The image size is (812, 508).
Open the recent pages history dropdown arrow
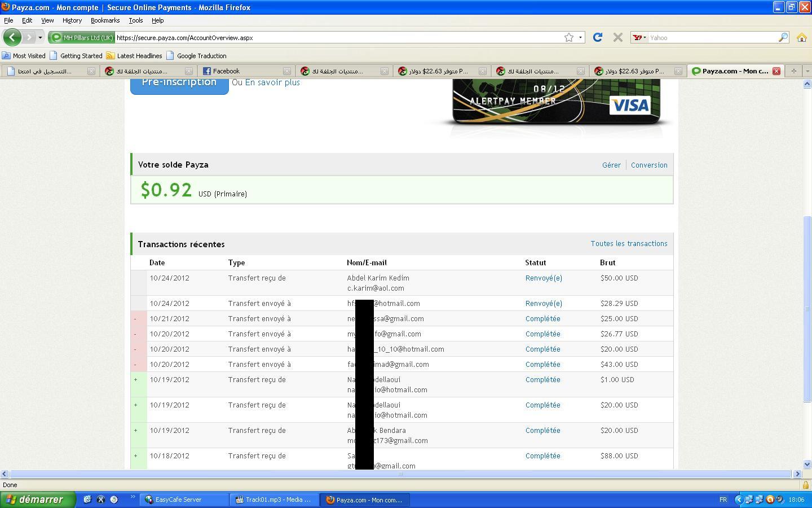pyautogui.click(x=40, y=37)
